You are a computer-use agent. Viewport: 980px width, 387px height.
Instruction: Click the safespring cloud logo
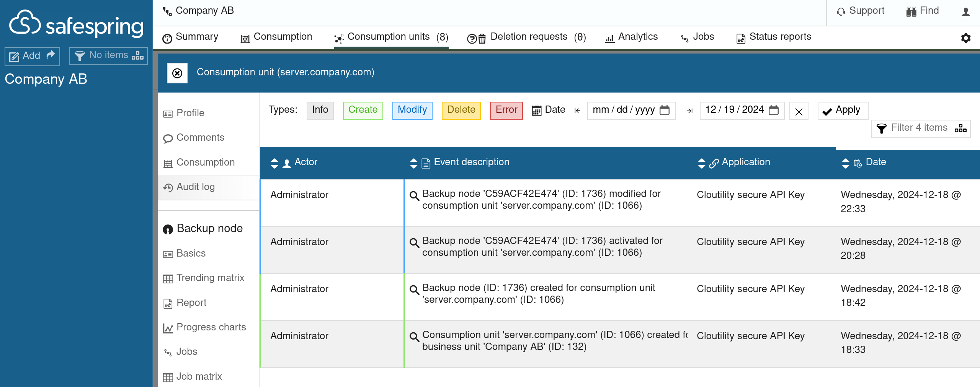[x=76, y=24]
